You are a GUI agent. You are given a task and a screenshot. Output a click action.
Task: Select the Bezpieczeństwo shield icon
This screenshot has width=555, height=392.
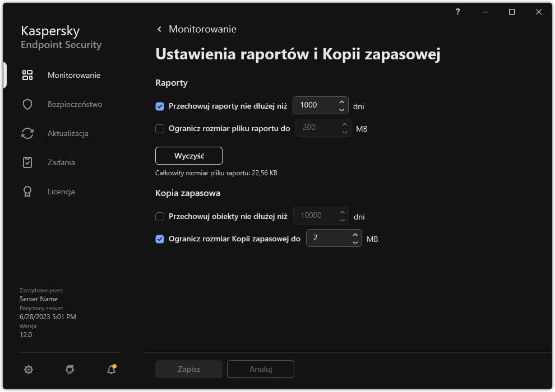[x=27, y=104]
